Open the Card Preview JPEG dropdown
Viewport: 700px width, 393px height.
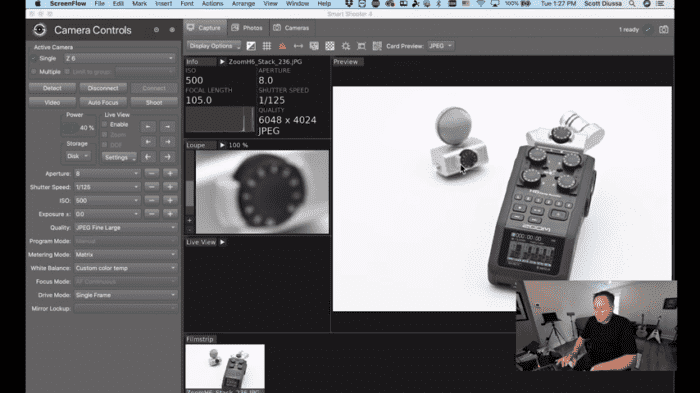point(441,46)
